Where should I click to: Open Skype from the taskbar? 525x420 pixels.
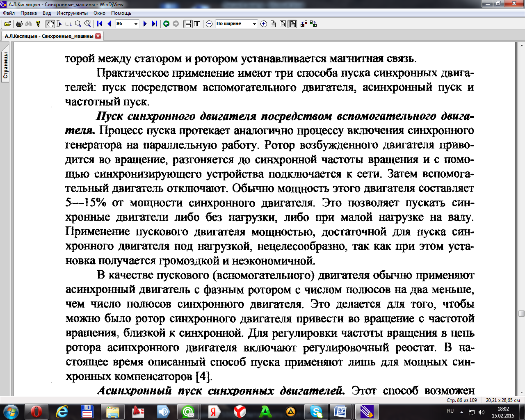point(316,411)
